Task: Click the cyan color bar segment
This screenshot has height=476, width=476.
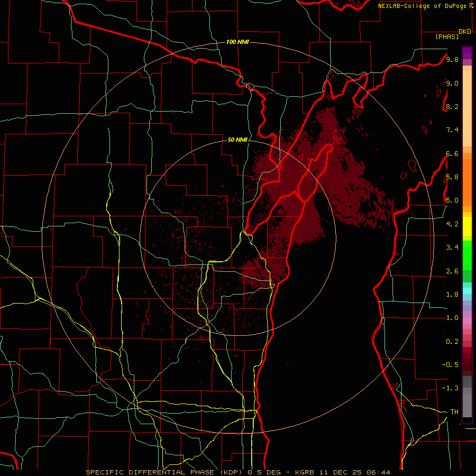Action: (467, 291)
